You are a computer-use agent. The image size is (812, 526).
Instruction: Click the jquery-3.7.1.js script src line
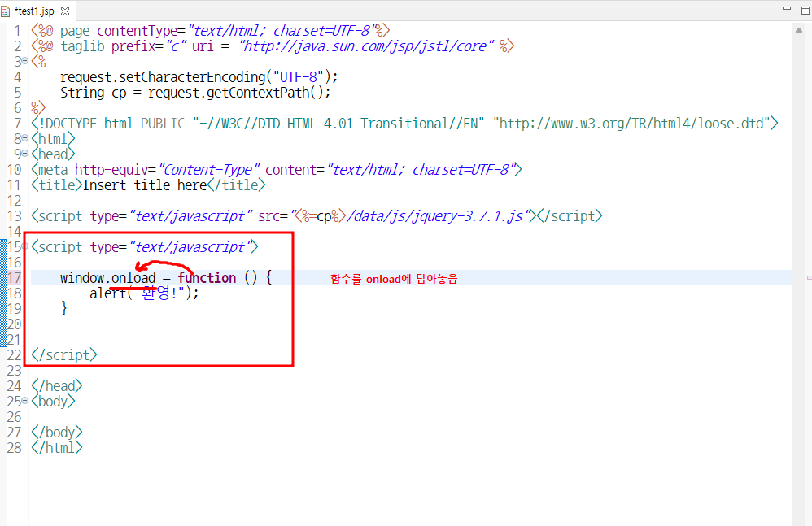[317, 216]
